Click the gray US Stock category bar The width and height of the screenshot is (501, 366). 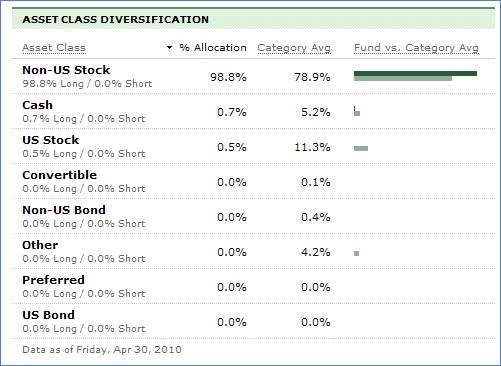(361, 148)
